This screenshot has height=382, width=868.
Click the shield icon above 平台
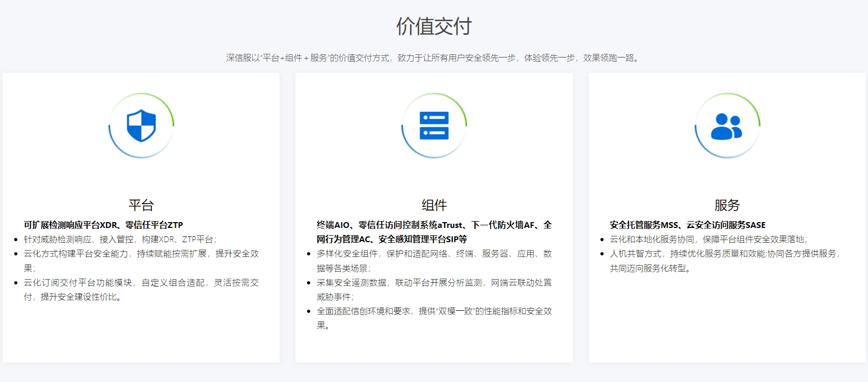pyautogui.click(x=141, y=126)
